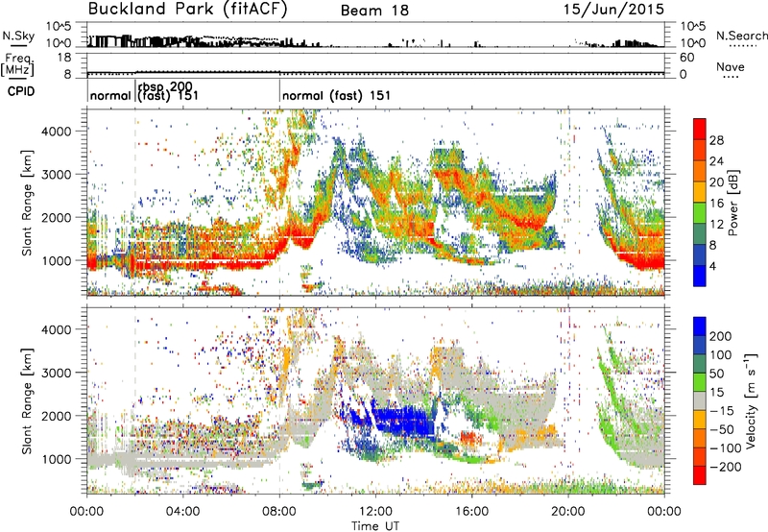
Task: Click the "−15" label on Velocity colorbar
Action: point(722,411)
